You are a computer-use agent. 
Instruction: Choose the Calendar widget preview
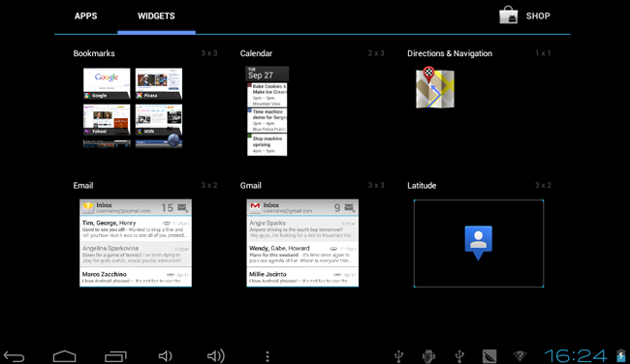[267, 110]
